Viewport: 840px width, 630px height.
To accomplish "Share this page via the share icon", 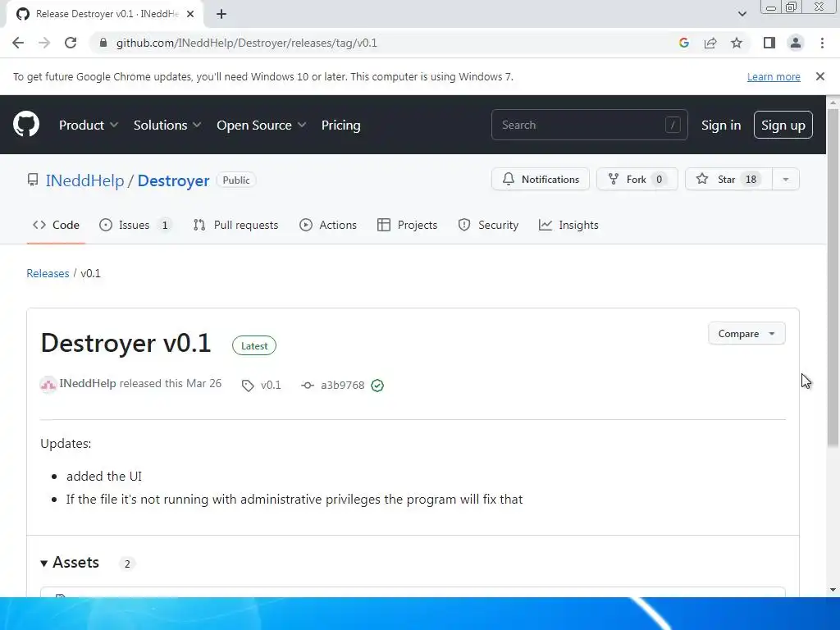I will pyautogui.click(x=710, y=43).
